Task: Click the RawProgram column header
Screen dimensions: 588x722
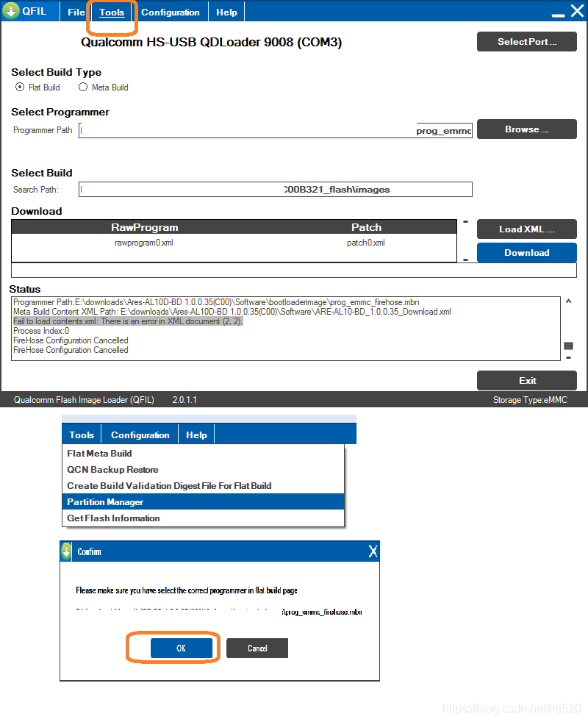Action: click(145, 227)
